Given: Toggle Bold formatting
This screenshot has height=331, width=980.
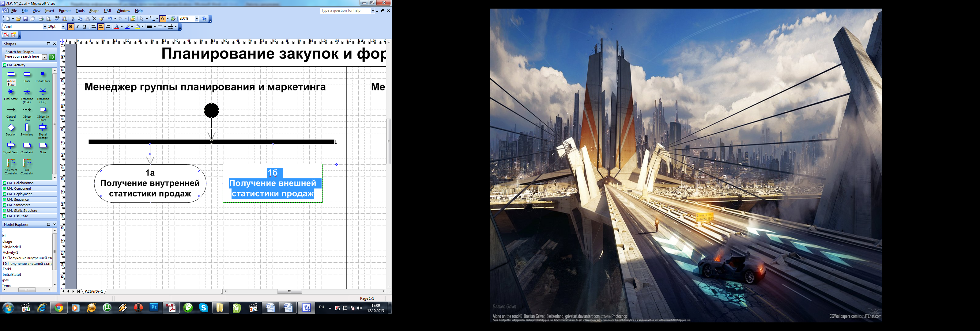Looking at the screenshot, I should tap(70, 27).
